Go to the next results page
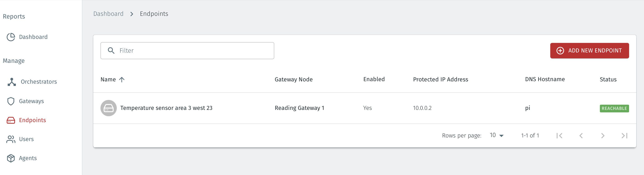The image size is (644, 175). (x=603, y=136)
